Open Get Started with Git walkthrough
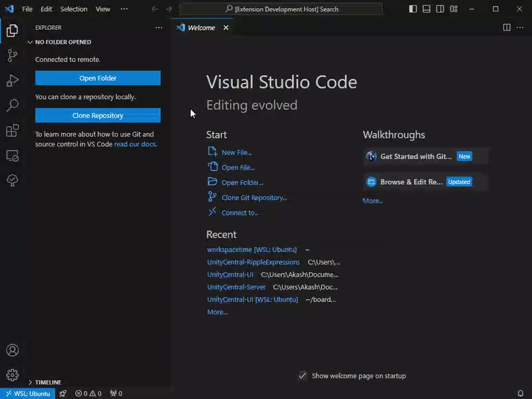532x399 pixels. (426, 156)
